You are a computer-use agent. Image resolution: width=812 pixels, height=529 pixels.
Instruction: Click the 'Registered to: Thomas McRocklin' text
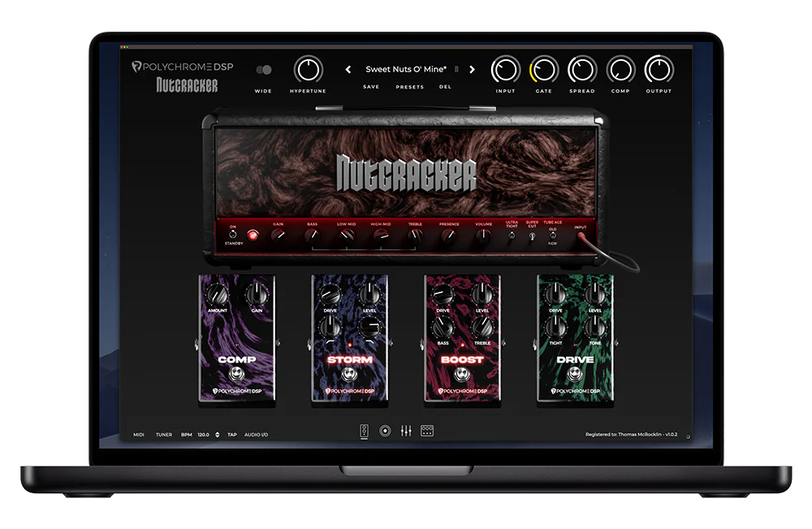(624, 434)
